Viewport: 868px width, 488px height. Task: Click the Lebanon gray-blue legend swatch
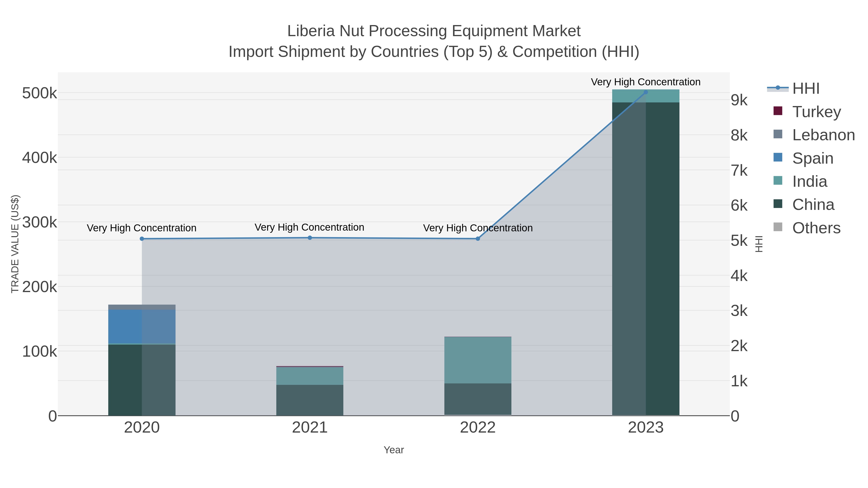[x=778, y=134]
